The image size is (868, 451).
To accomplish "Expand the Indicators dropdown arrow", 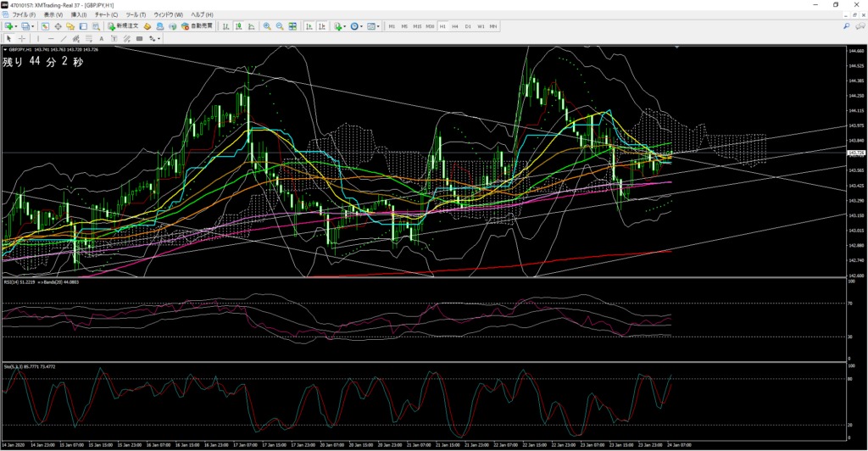I will click(345, 26).
